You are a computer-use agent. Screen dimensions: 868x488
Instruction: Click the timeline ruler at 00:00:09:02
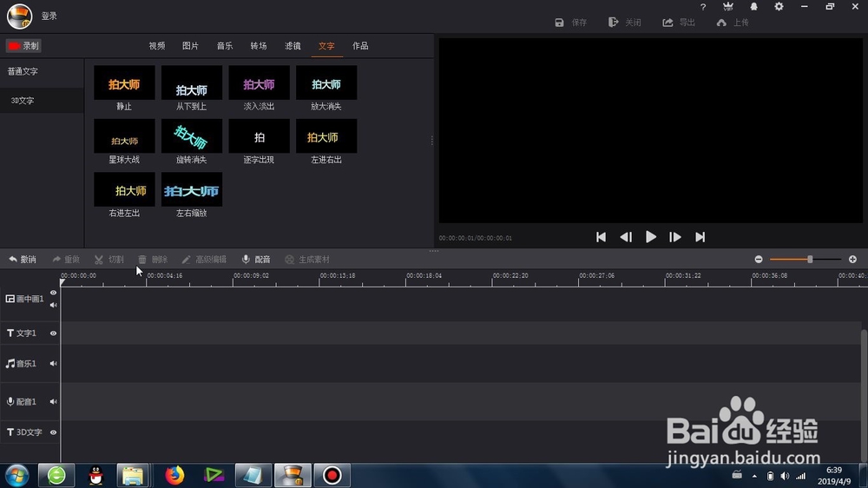[251, 275]
